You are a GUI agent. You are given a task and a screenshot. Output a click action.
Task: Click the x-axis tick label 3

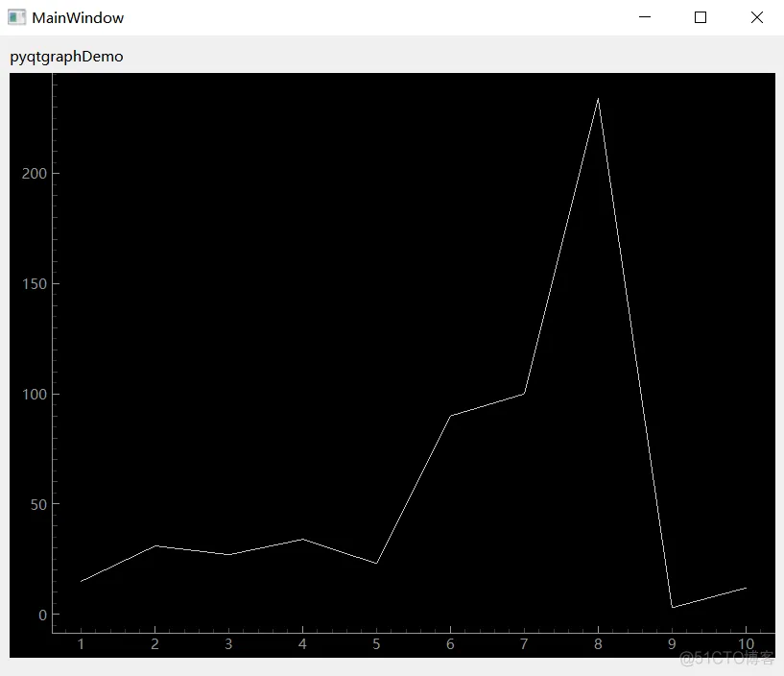pyautogui.click(x=228, y=644)
